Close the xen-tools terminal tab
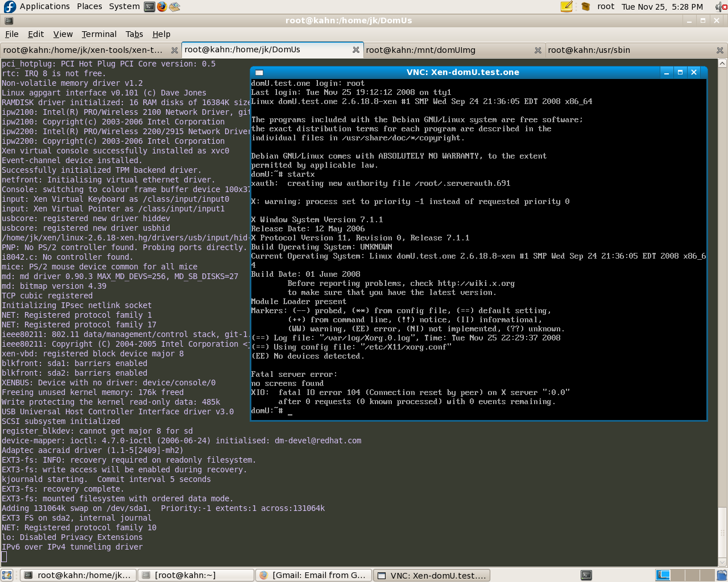 click(175, 50)
